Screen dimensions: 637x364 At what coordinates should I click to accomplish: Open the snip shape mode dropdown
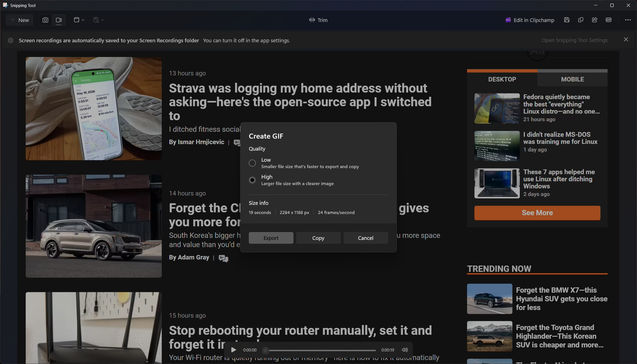[79, 20]
